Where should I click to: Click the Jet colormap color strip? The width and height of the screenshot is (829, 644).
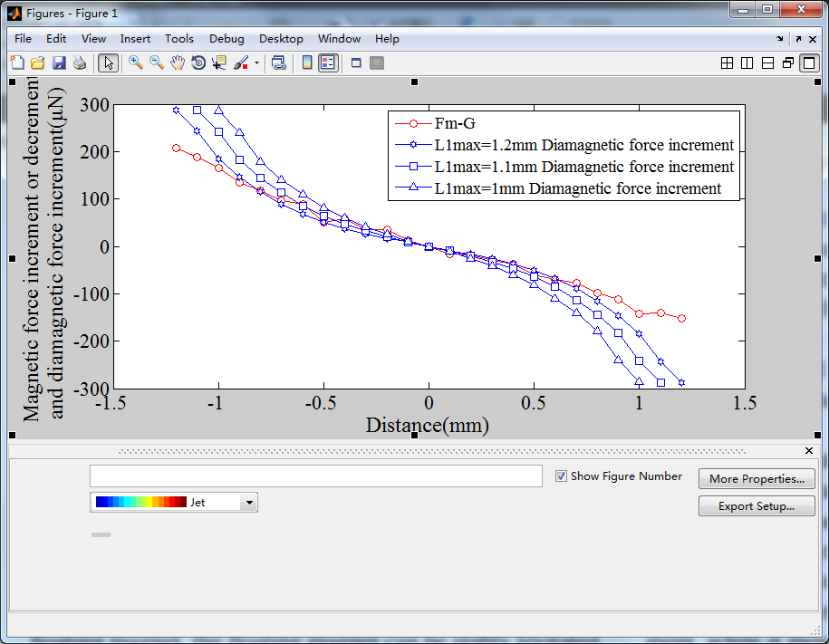click(x=141, y=503)
